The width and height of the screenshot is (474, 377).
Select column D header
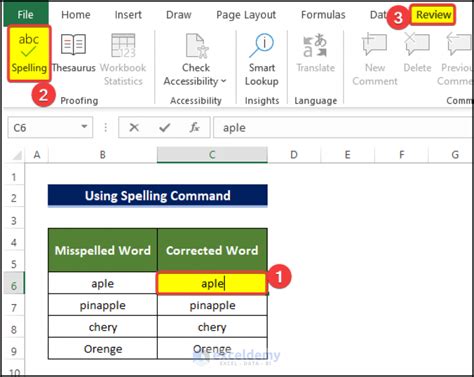(x=294, y=155)
